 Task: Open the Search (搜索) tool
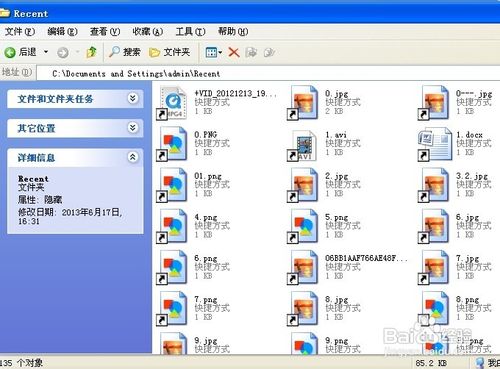click(125, 52)
